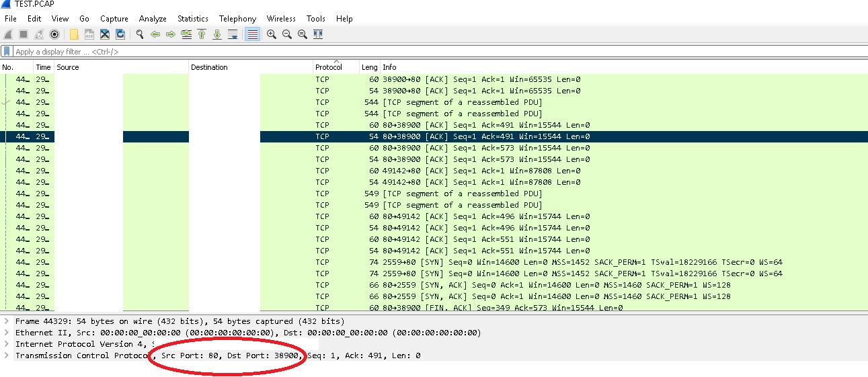The image size is (868, 377).
Task: Open the capture options gear icon
Action: pos(54,34)
